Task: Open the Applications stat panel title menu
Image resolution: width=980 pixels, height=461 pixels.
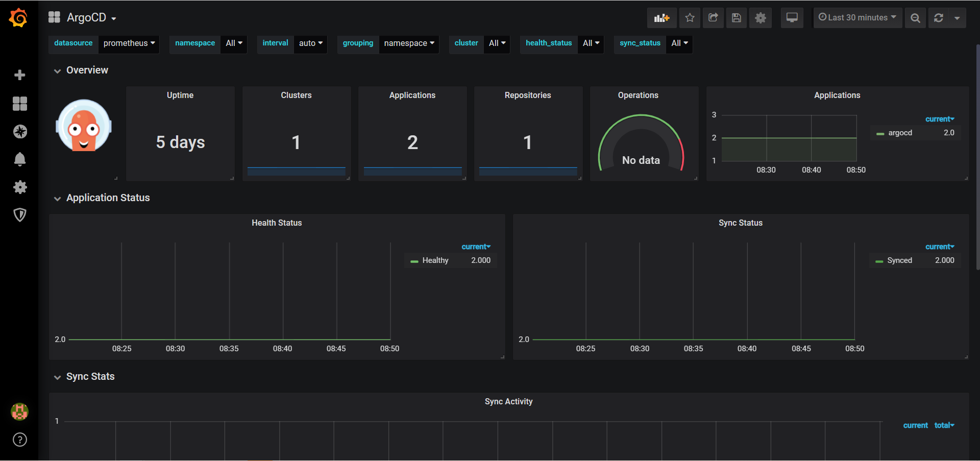Action: (x=412, y=95)
